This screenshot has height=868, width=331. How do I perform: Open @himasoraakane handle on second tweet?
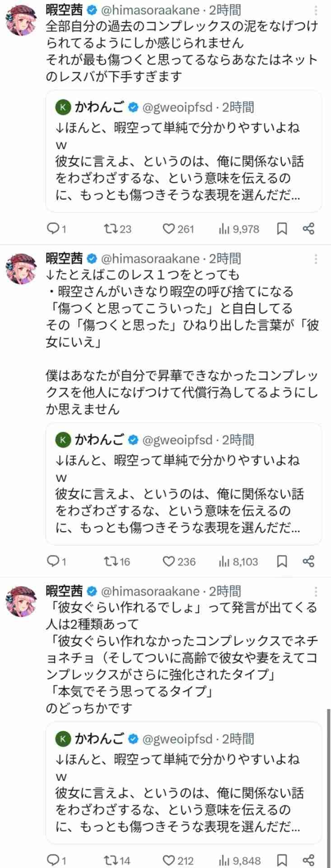pos(150,259)
